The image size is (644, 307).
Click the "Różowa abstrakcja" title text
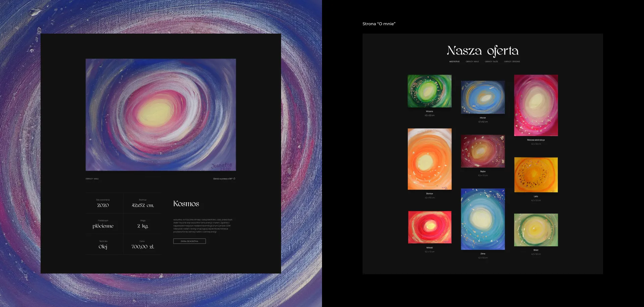pyautogui.click(x=536, y=140)
